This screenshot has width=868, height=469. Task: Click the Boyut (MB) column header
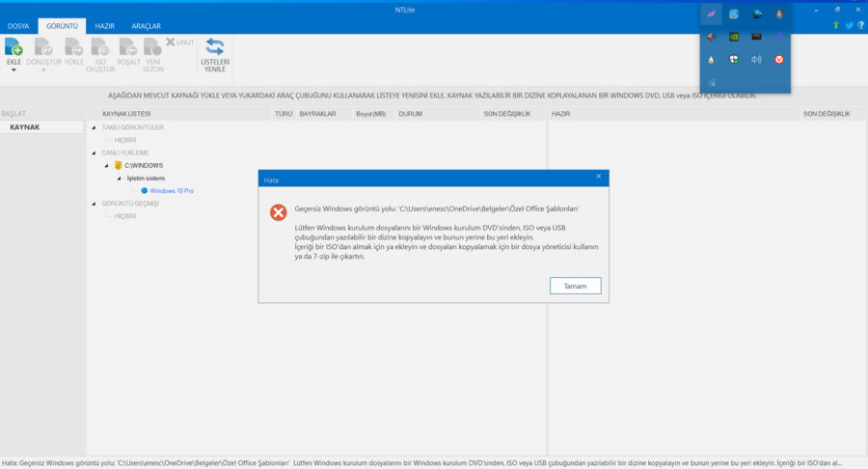coord(373,114)
